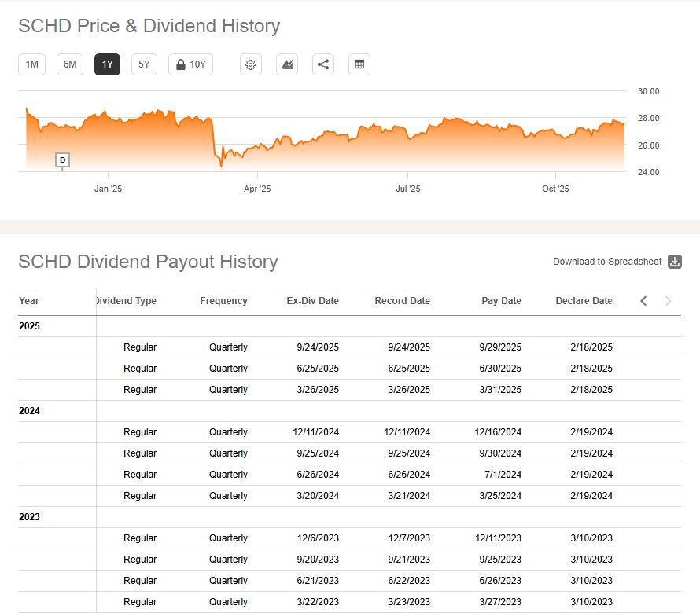Select the 1Y time range
The height and width of the screenshot is (613, 700).
click(107, 64)
